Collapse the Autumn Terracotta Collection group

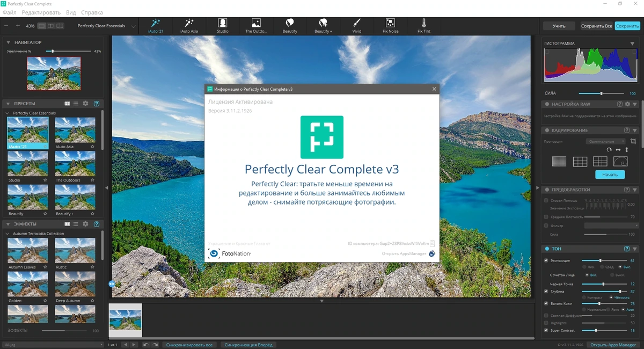pos(8,234)
